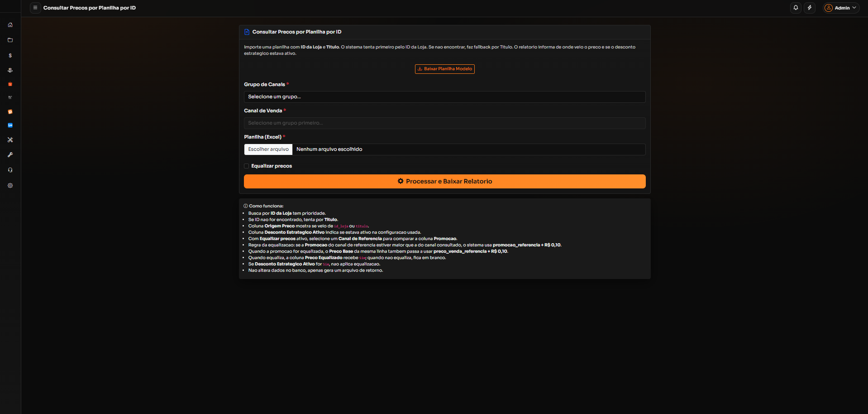
Task: Open the crossed tools icon in the sidebar
Action: pos(10,140)
